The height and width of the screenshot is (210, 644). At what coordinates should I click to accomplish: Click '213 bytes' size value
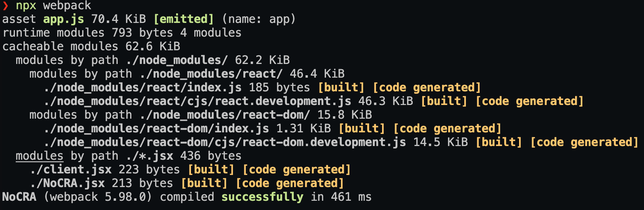[x=143, y=183]
